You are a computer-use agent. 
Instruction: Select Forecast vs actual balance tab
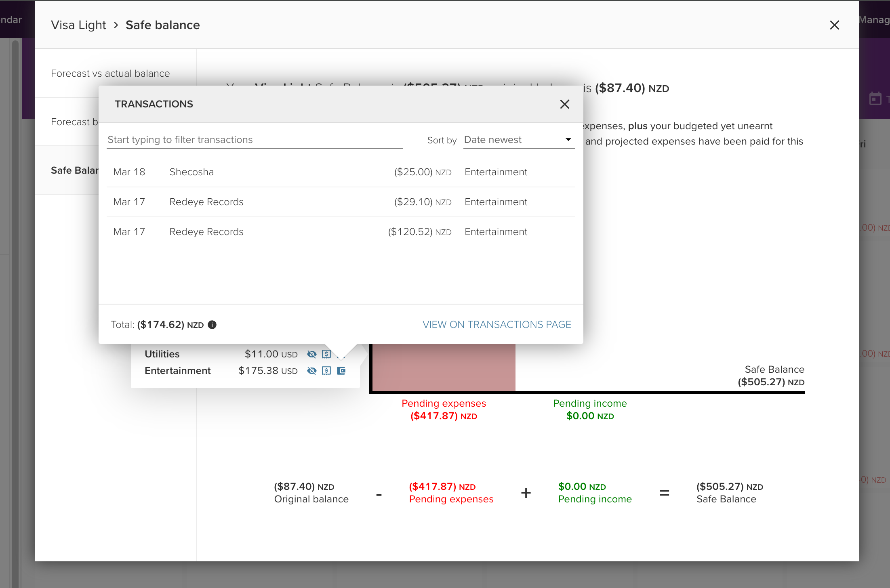[x=110, y=73]
